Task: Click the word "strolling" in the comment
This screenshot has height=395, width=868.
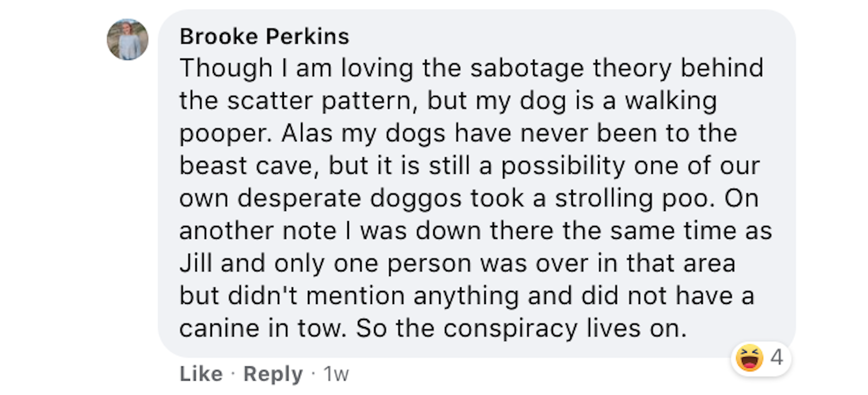Action: click(604, 199)
